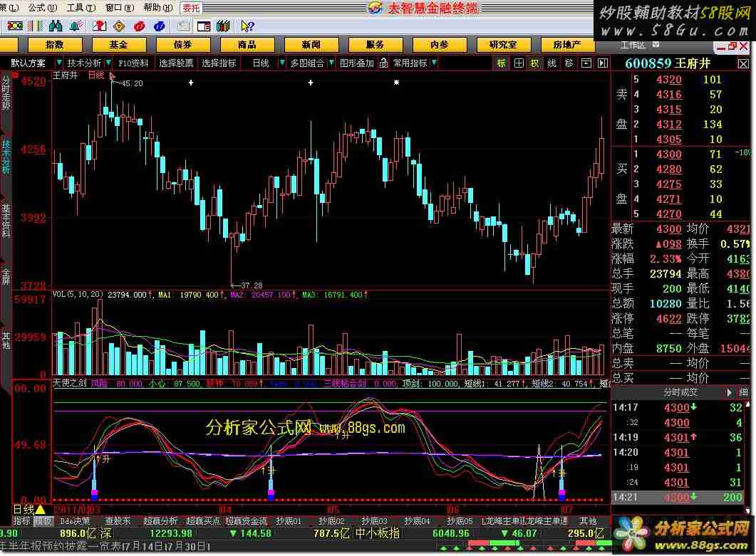The width and height of the screenshot is (756, 556).
Task: Select the 债券 category button
Action: [x=182, y=45]
